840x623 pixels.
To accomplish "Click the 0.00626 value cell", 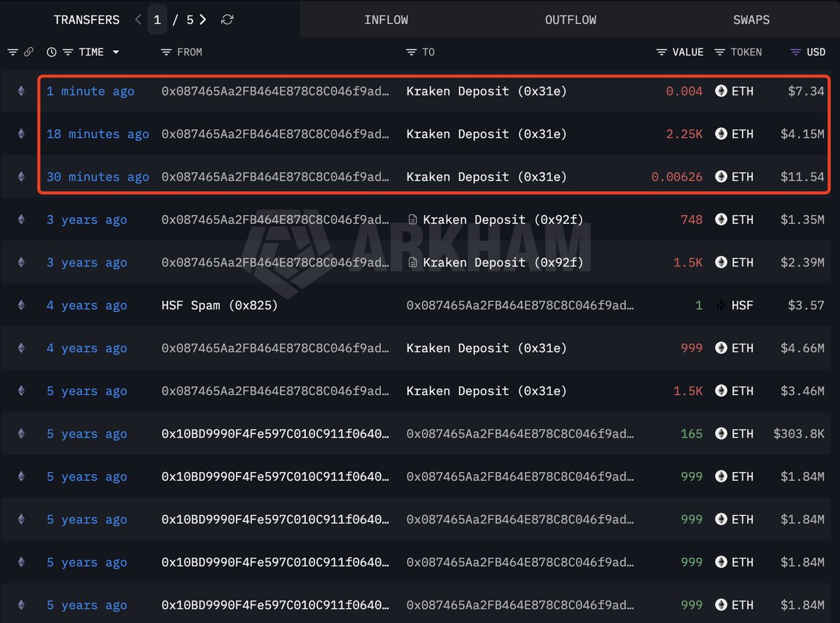I will tap(677, 177).
